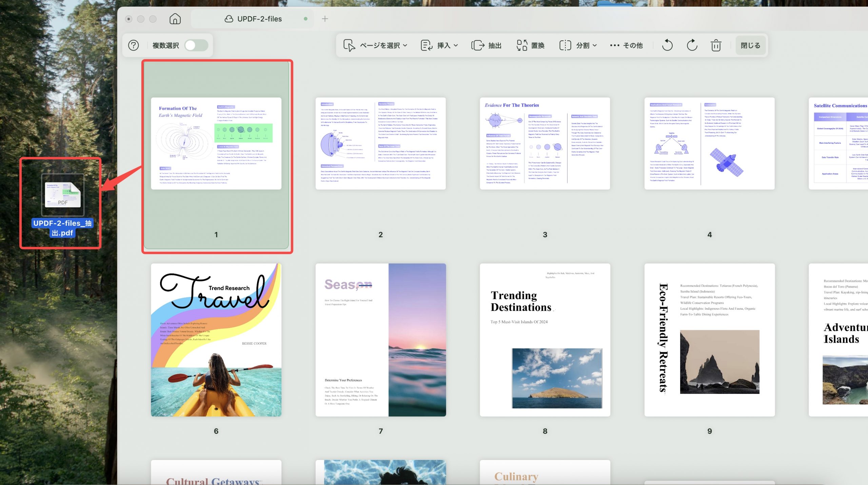Open the その他 more options menu
The width and height of the screenshot is (868, 485).
click(626, 45)
